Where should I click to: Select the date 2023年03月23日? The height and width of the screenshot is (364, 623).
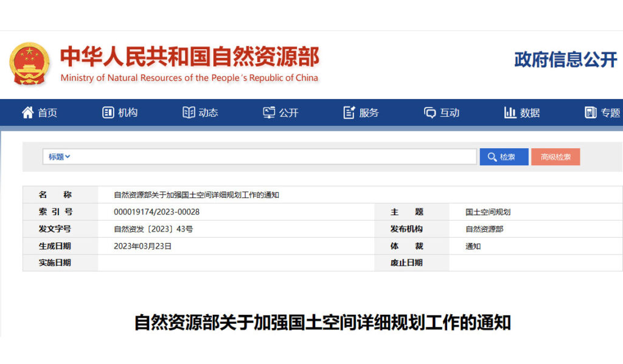pyautogui.click(x=142, y=246)
